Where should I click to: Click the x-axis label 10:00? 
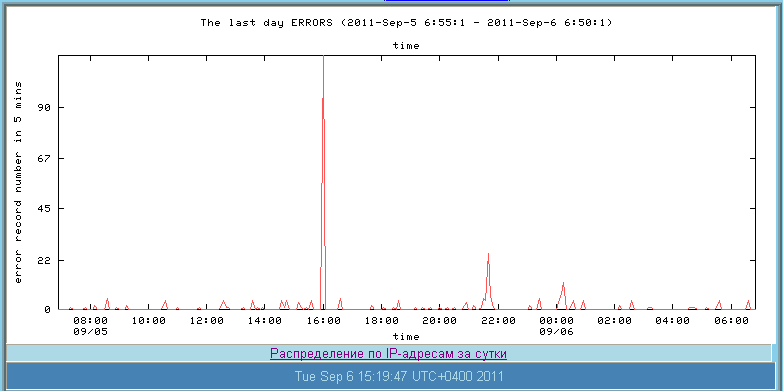149,321
